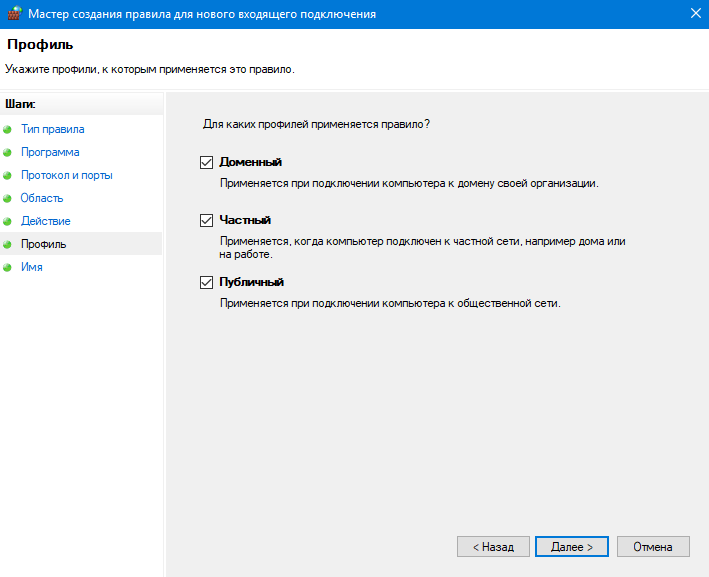Open the Протокол и порты step label
Screen dimensions: 709x577
point(66,175)
